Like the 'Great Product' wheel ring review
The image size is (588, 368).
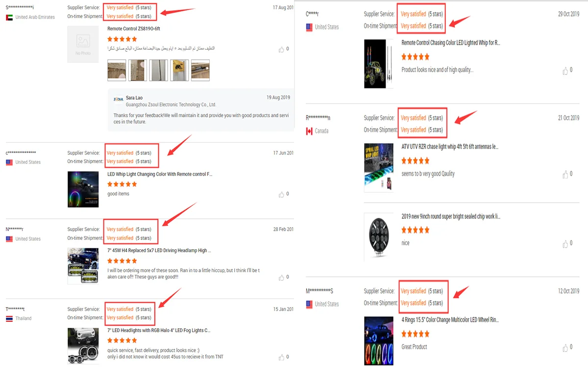pos(565,347)
